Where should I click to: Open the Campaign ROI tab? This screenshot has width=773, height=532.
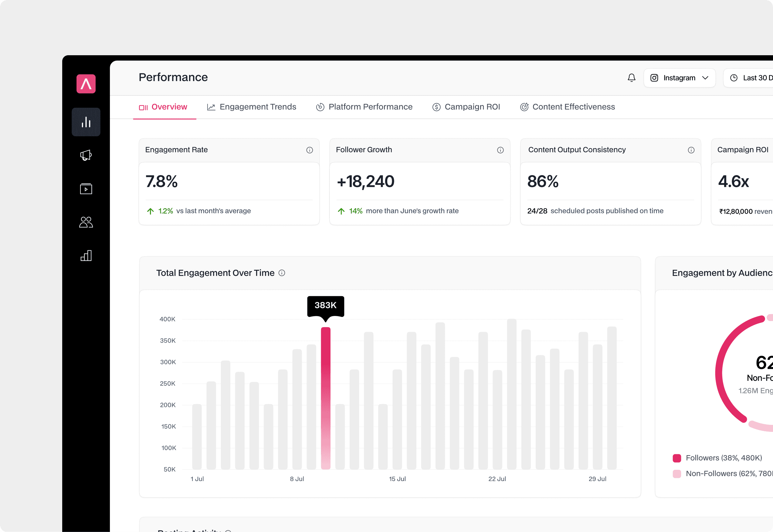(x=466, y=107)
